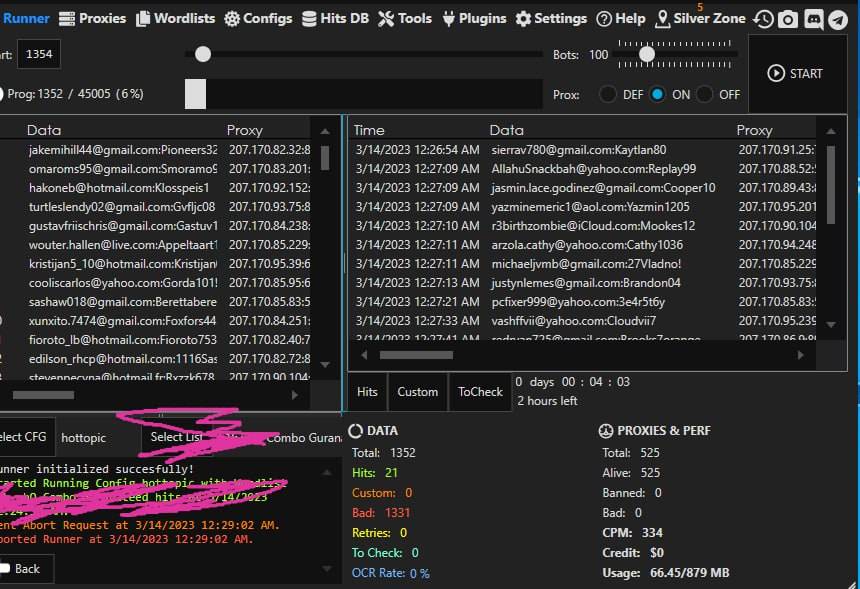Click the Start value field 1354
Screen dimensions: 860x589
point(39,54)
